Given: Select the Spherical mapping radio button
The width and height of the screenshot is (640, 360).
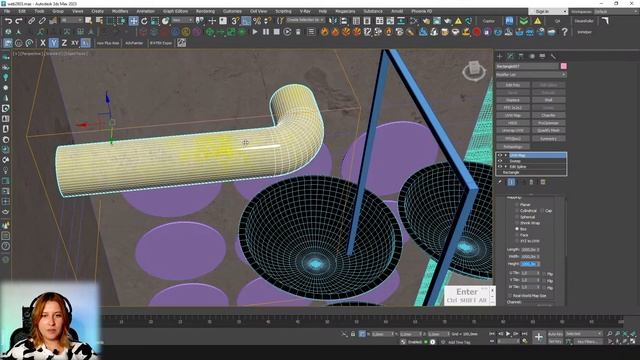Looking at the screenshot, I should tap(517, 217).
